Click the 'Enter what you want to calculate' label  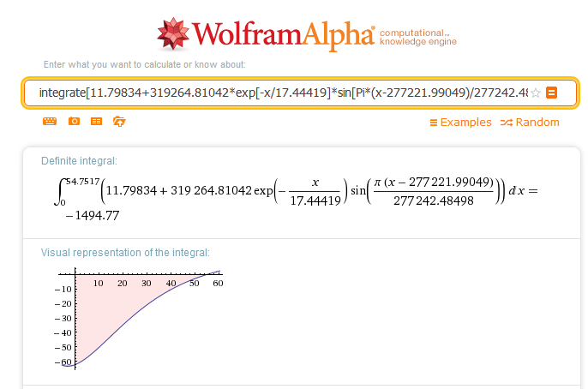(144, 64)
